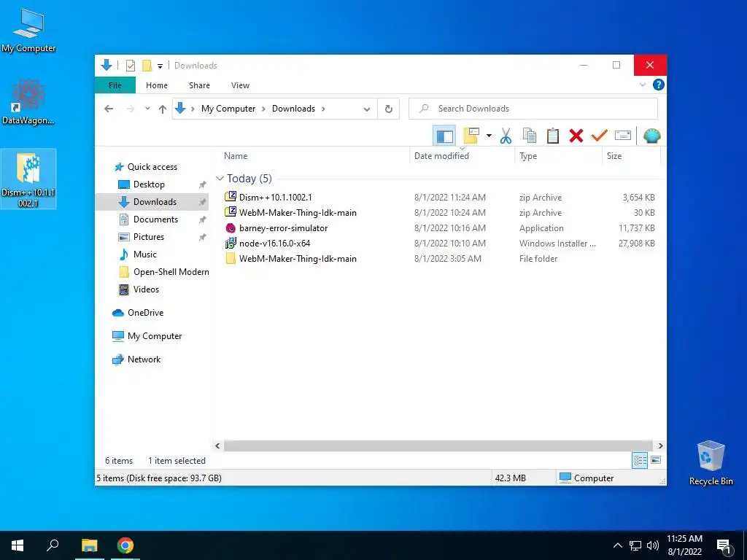
Task: Click the Search Downloads field
Action: [533, 109]
